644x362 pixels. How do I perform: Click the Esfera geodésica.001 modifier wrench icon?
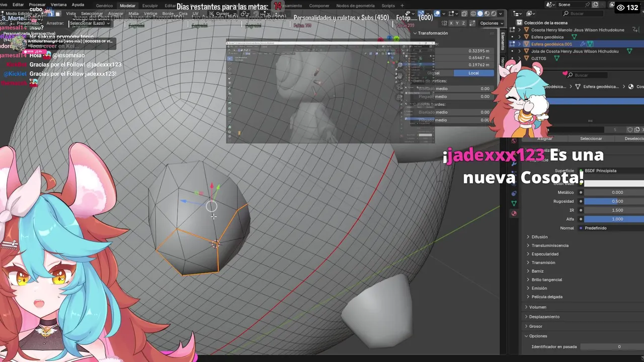pos(583,44)
